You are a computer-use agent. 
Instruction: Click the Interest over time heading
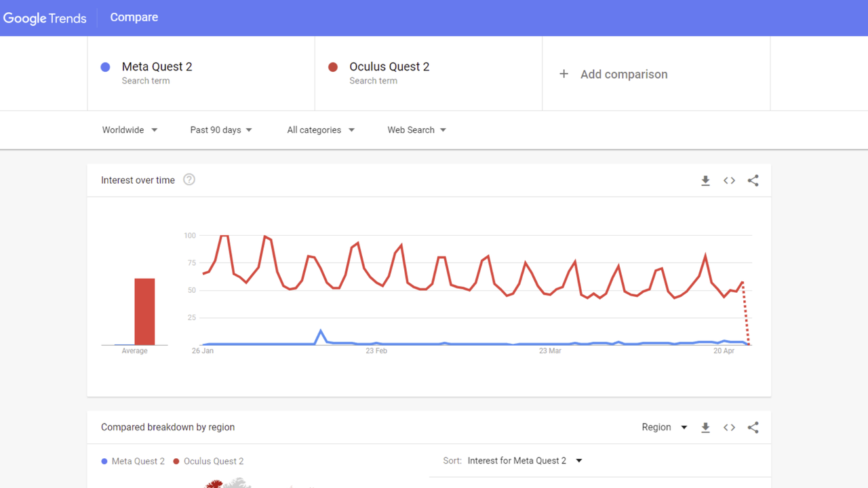tap(138, 180)
